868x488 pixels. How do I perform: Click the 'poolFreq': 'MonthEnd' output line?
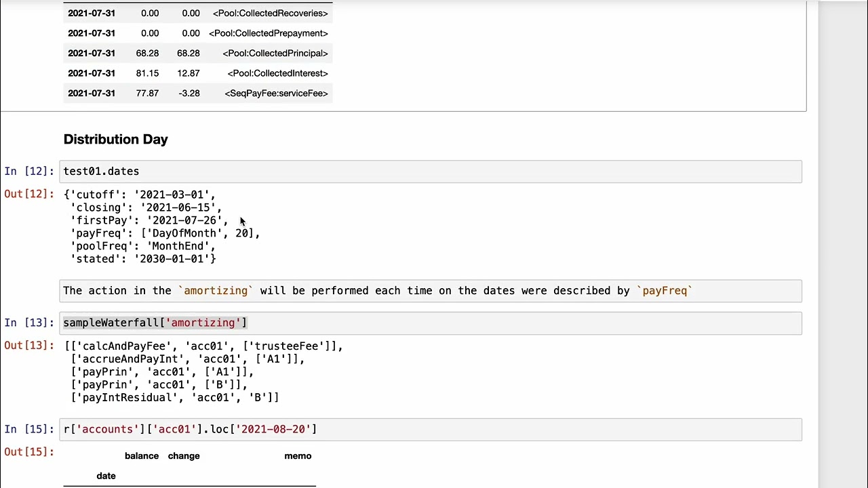point(142,246)
